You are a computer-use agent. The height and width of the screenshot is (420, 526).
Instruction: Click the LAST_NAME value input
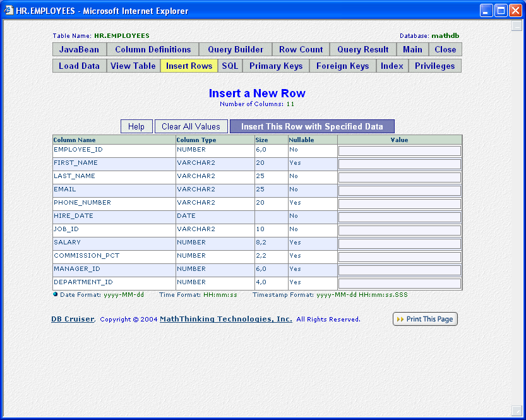400,177
